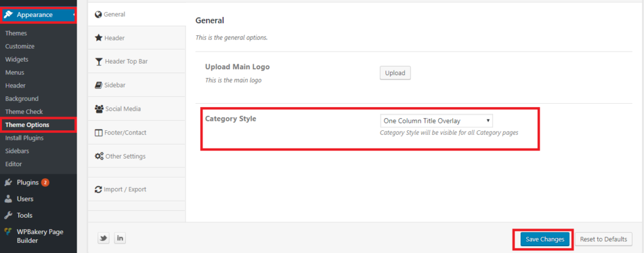644x253 pixels.
Task: Click the Tools wrench icon
Action: [x=8, y=215]
